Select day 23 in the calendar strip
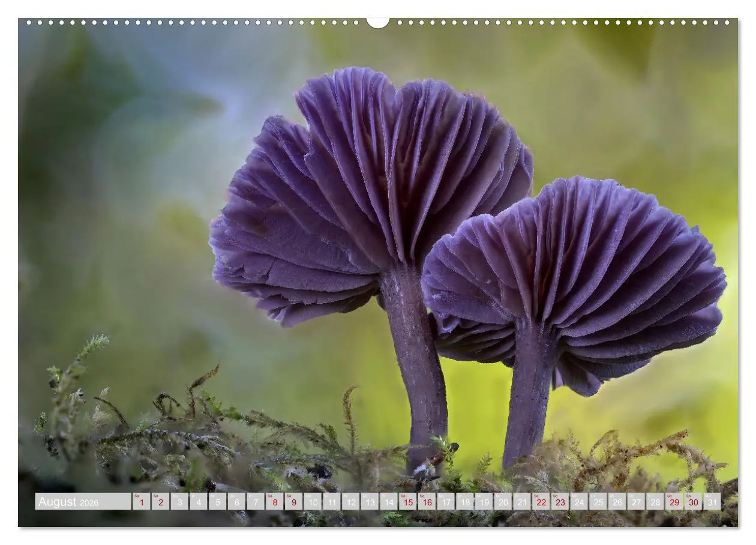 coord(560,502)
